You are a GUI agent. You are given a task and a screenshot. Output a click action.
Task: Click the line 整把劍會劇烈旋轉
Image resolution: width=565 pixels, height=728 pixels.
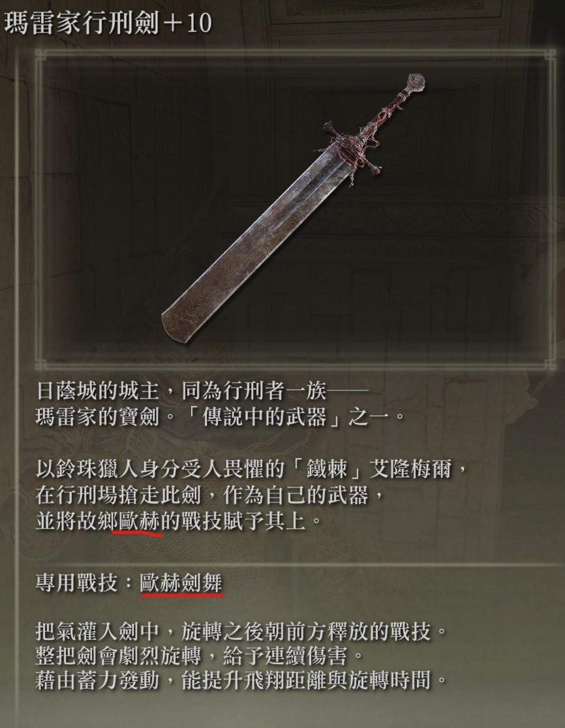tap(200, 656)
